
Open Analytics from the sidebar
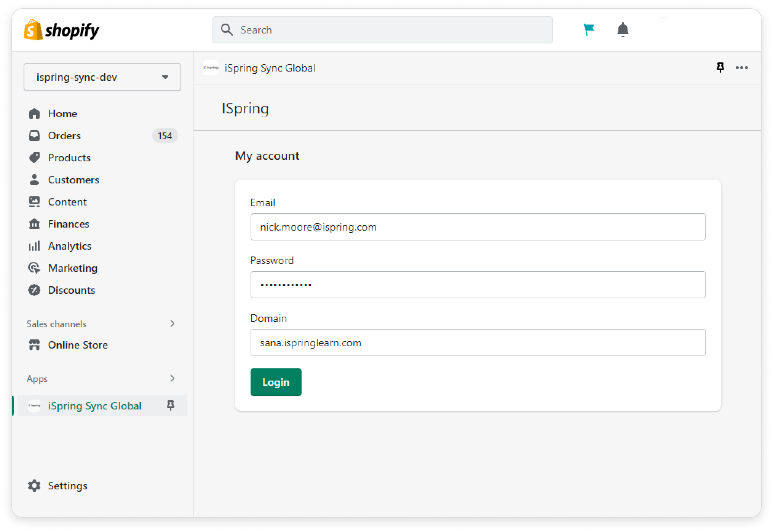pyautogui.click(x=69, y=246)
